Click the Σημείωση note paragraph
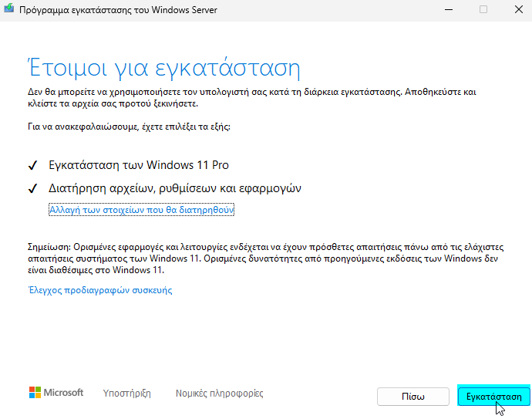Viewport: 532px width, 419px height. (266, 258)
